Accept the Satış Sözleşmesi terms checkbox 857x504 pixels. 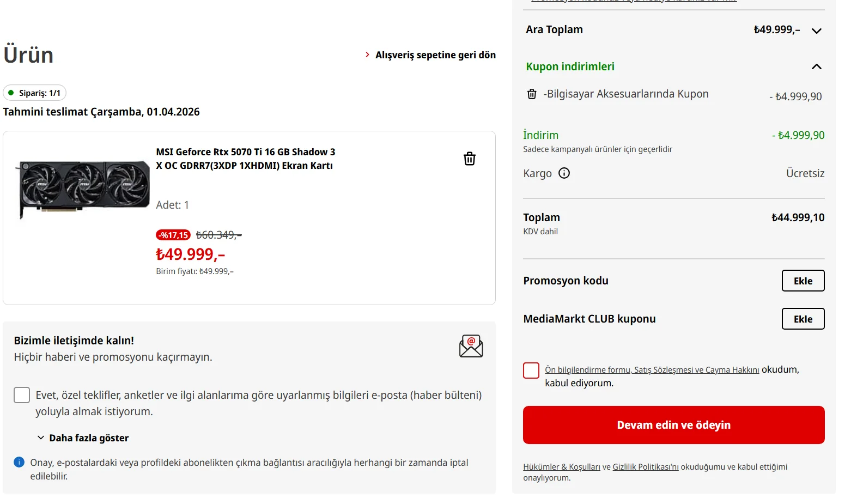(x=531, y=371)
